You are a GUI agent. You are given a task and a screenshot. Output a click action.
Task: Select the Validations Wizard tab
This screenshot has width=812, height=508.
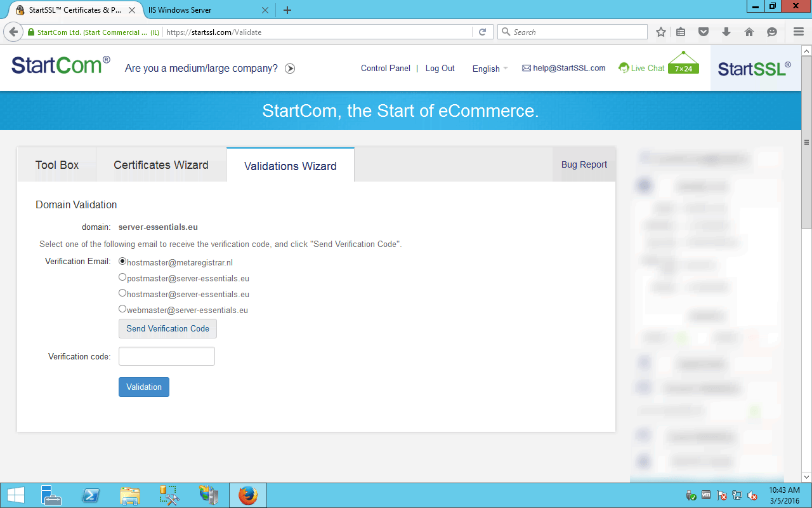click(291, 166)
